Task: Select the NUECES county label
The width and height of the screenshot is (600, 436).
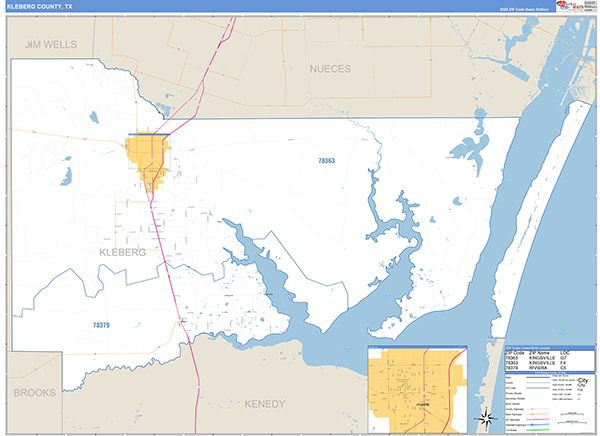Action: coord(330,69)
